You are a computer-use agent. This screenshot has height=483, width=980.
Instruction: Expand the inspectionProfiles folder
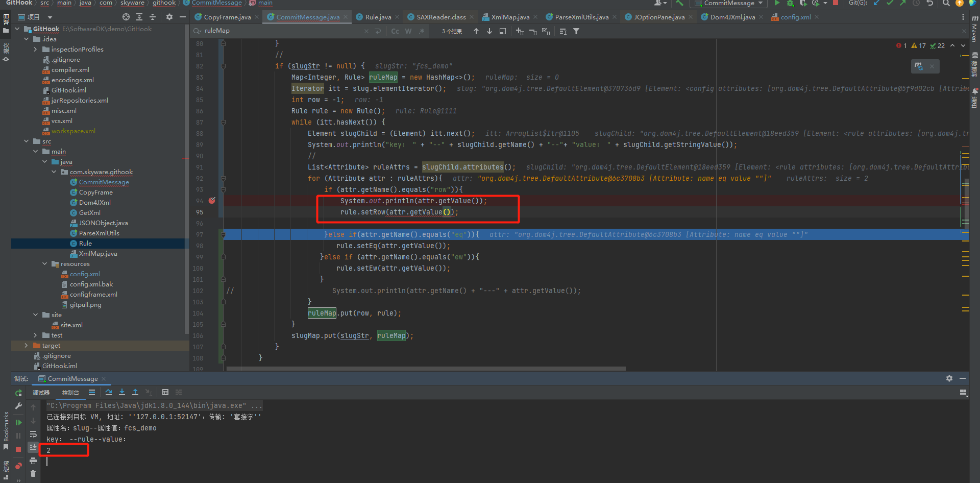pos(35,50)
